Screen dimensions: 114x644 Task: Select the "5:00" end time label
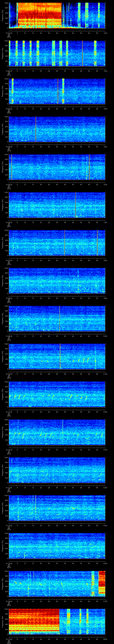[x=105, y=147]
